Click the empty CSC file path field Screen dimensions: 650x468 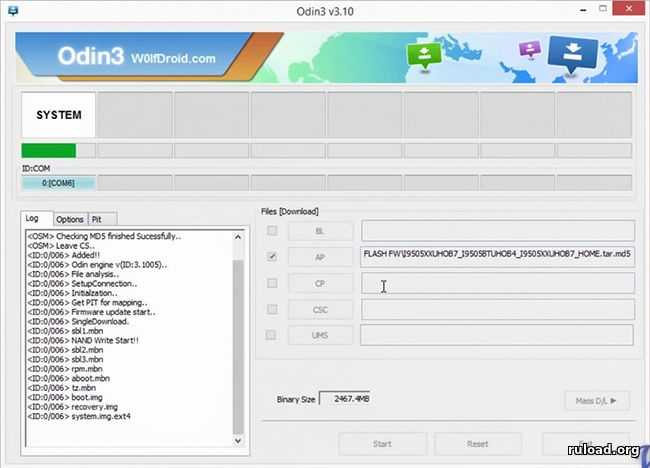pyautogui.click(x=498, y=309)
